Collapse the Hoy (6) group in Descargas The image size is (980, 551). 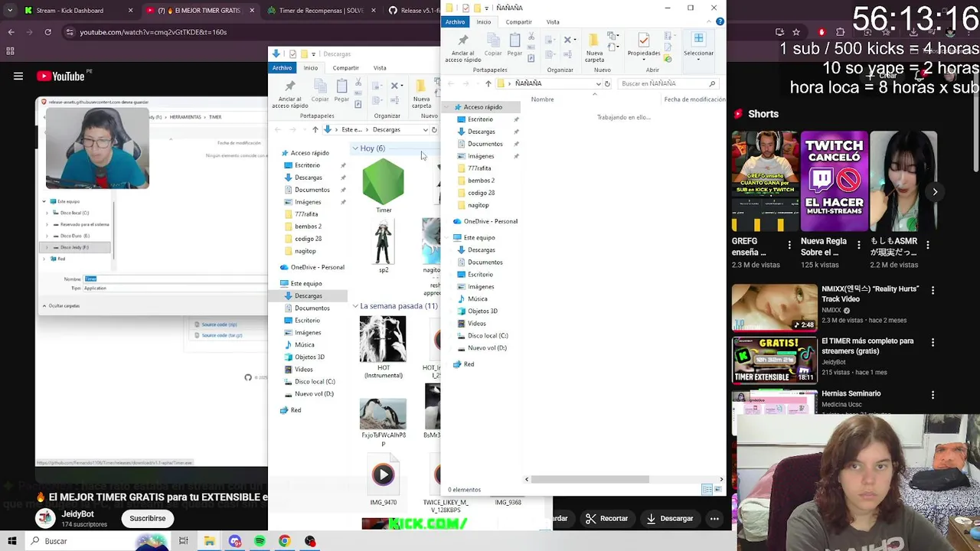[355, 148]
